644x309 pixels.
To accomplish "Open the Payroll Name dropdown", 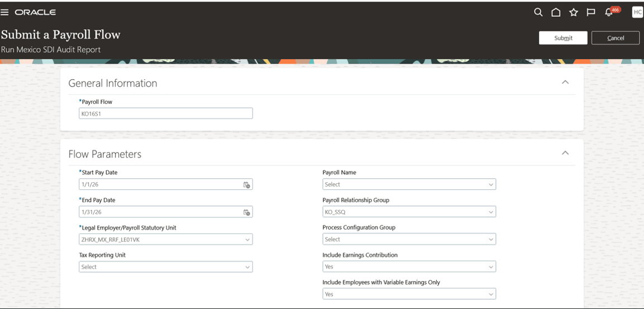I will (x=409, y=184).
